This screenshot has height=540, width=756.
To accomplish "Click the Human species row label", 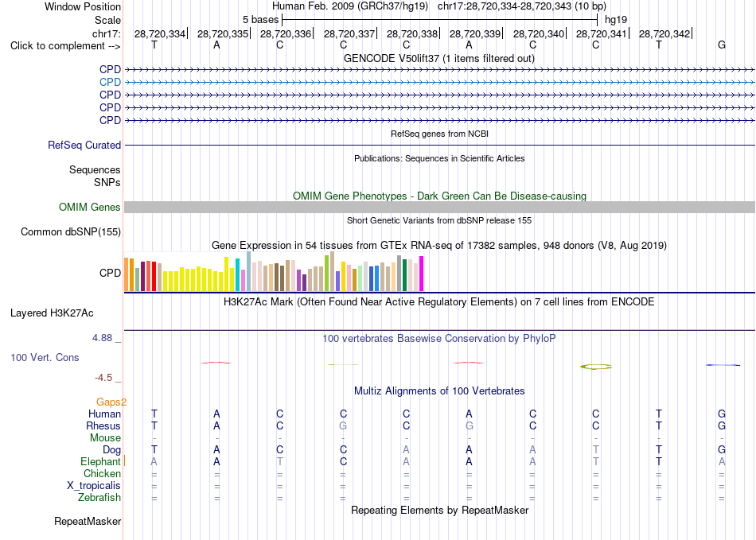I will click(x=104, y=414).
